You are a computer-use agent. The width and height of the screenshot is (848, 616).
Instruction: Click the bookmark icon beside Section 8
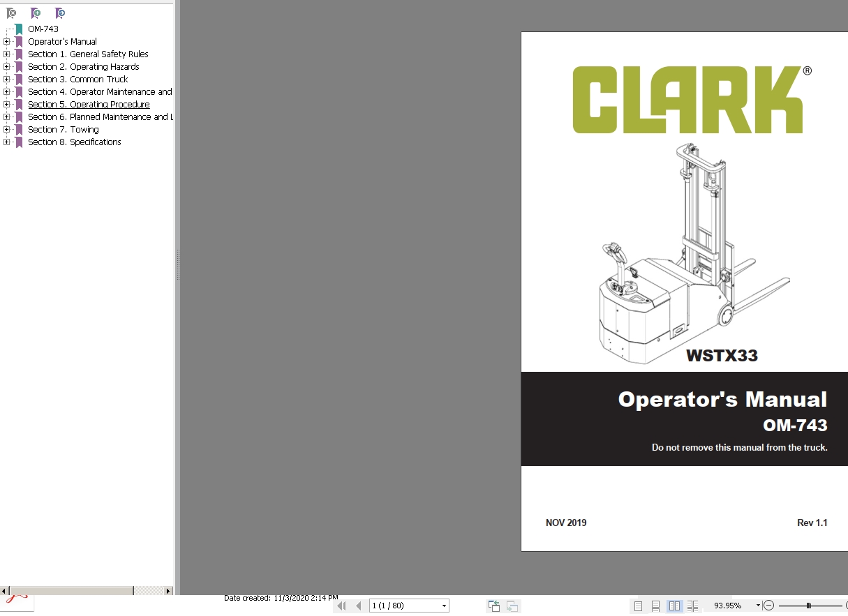pyautogui.click(x=19, y=142)
